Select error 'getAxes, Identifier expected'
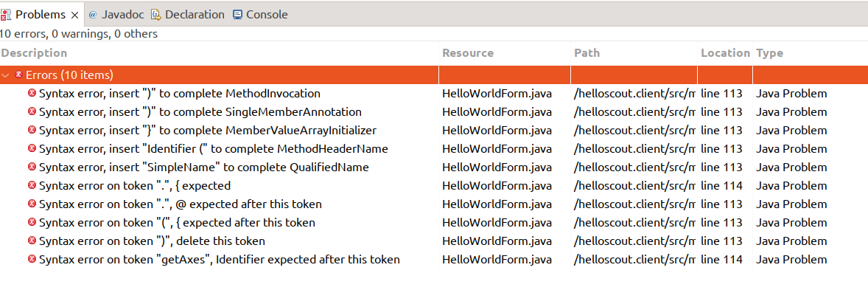This screenshot has width=868, height=290. pos(220,260)
